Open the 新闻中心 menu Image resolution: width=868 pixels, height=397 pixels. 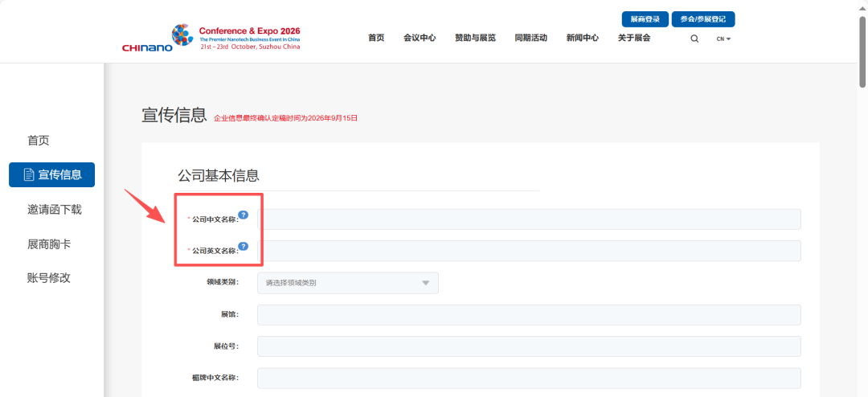tap(582, 38)
